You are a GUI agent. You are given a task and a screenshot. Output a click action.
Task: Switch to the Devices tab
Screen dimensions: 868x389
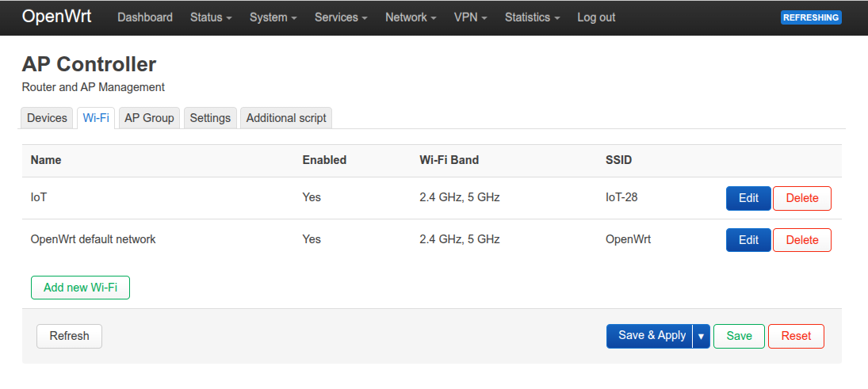tap(47, 118)
